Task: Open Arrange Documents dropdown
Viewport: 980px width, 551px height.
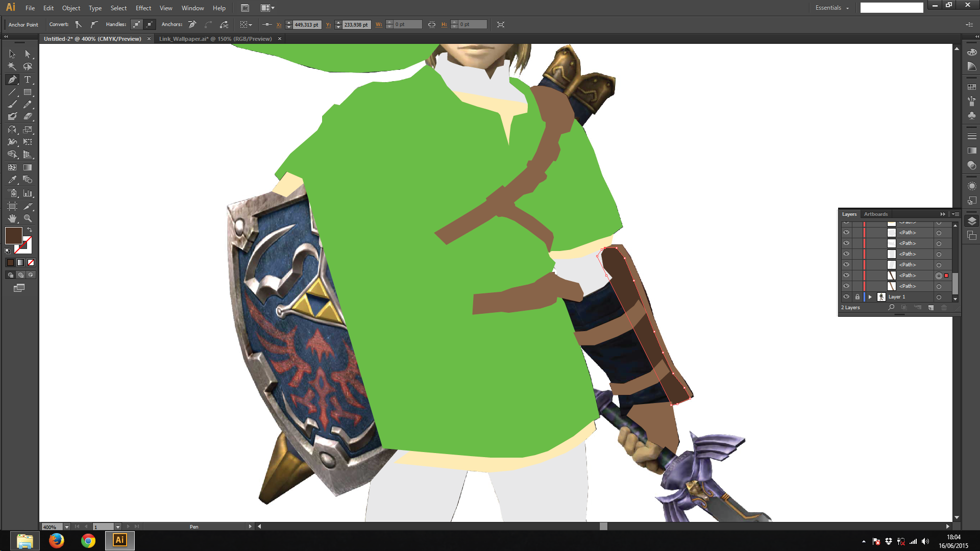Action: click(267, 8)
